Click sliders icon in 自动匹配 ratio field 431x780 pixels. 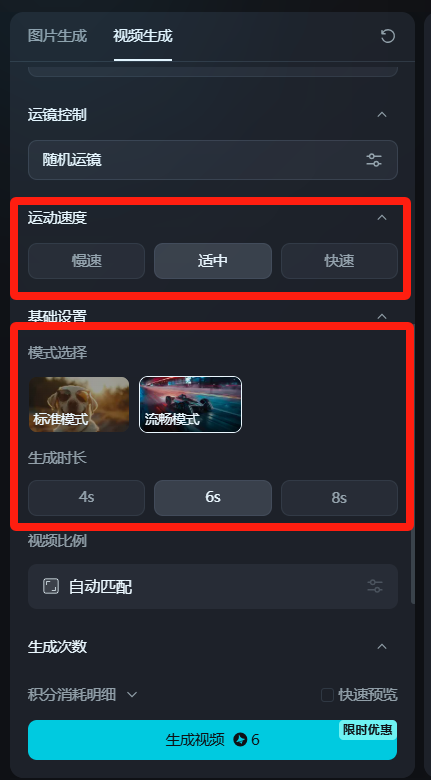375,586
